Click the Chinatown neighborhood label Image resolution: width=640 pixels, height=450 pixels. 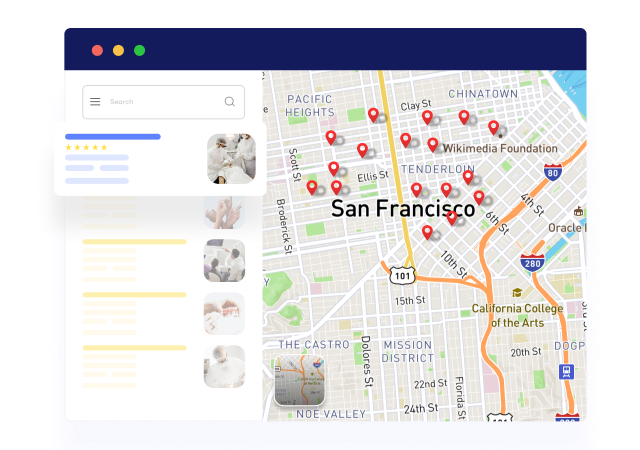click(x=483, y=94)
